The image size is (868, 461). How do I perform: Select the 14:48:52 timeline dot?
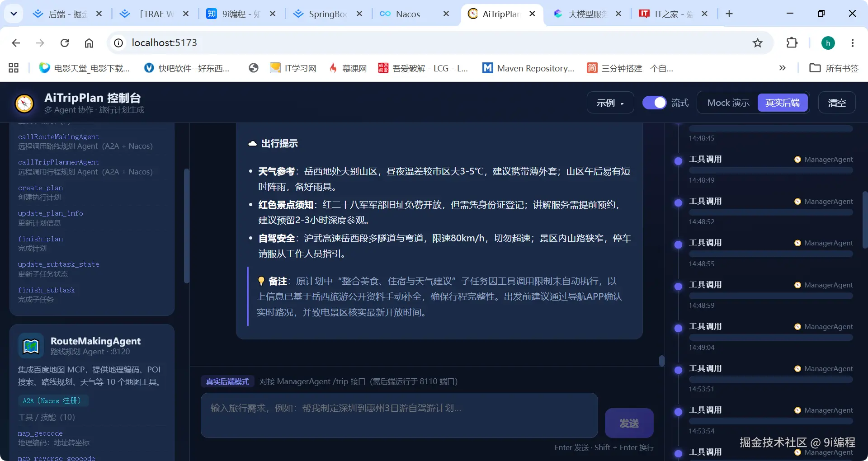pyautogui.click(x=678, y=203)
